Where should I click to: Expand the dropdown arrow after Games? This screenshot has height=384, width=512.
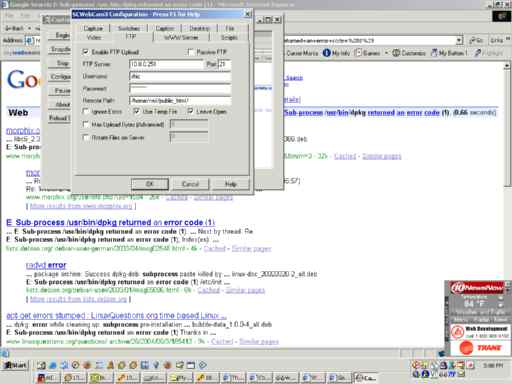click(x=386, y=53)
